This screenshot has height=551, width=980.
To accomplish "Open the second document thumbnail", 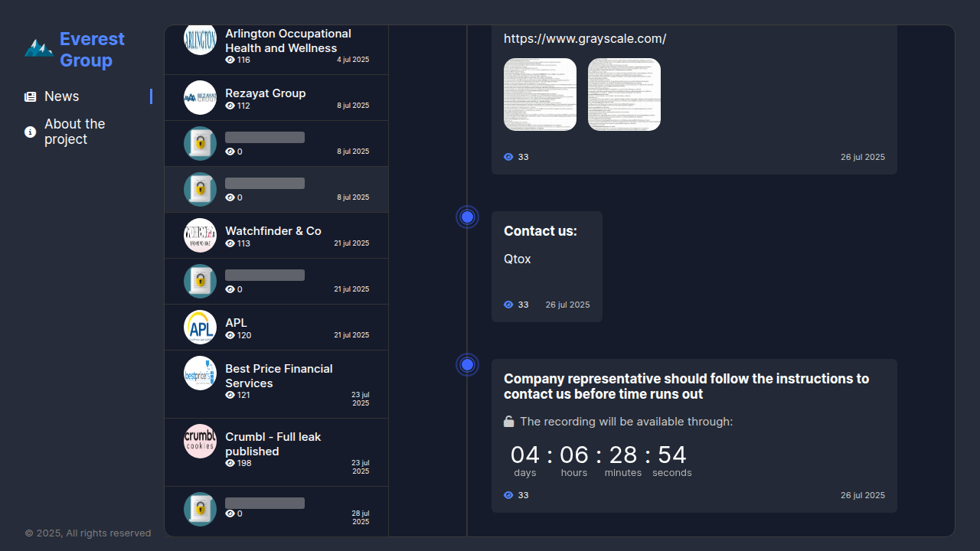I will (624, 94).
